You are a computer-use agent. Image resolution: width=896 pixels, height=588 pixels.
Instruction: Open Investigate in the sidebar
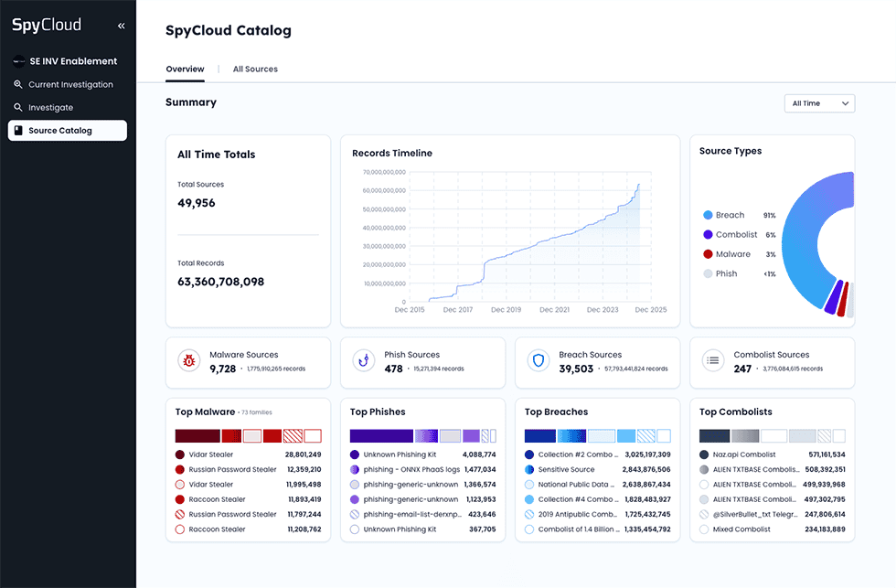coord(68,107)
